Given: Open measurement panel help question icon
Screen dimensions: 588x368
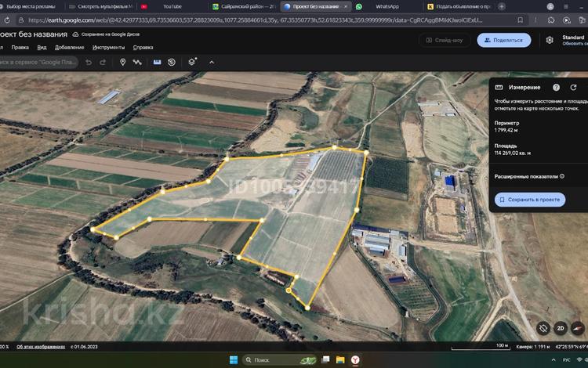Looking at the screenshot, I should point(556,87).
